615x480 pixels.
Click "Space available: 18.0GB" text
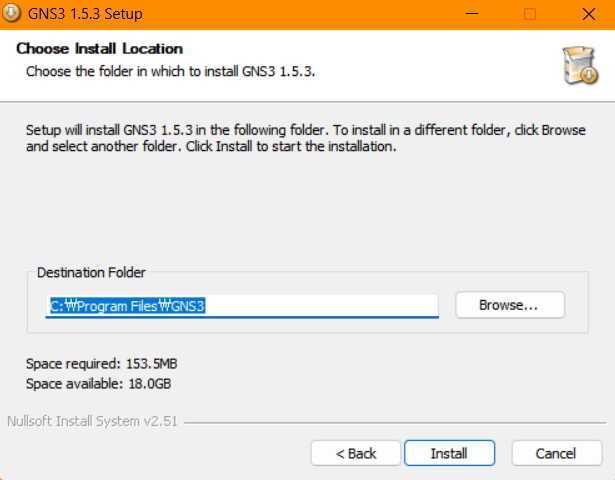click(98, 384)
